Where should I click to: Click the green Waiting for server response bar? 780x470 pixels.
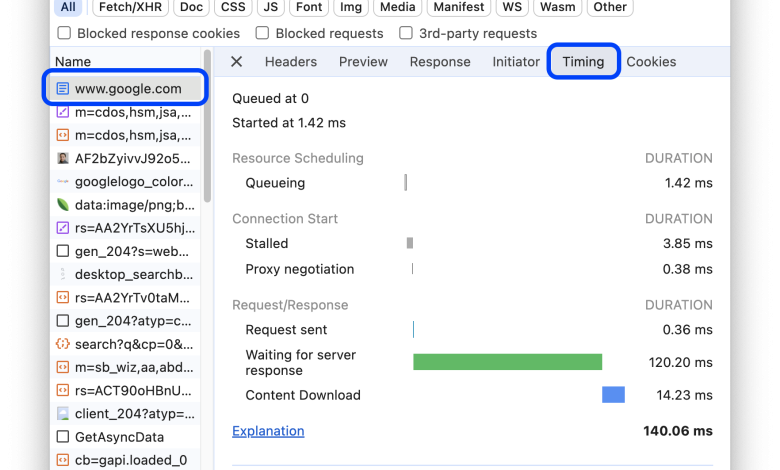[507, 362]
